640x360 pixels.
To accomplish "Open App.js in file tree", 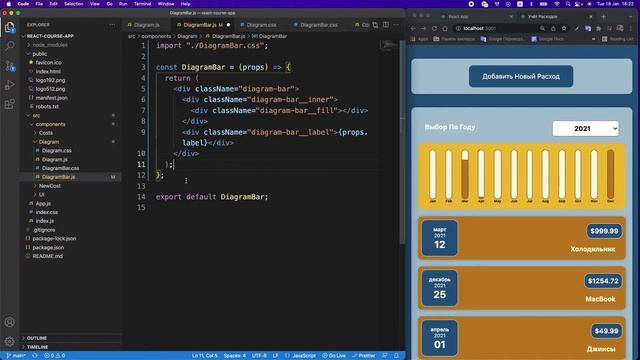I will 43,203.
